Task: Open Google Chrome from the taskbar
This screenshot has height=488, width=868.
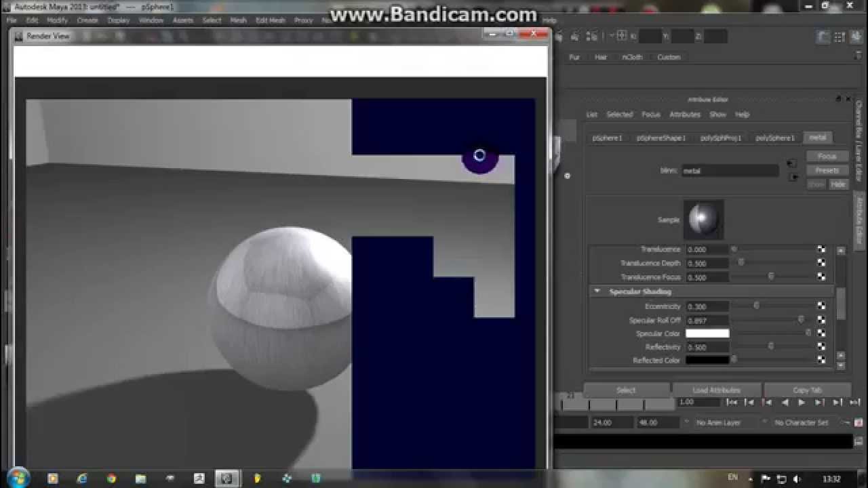Action: click(x=111, y=479)
